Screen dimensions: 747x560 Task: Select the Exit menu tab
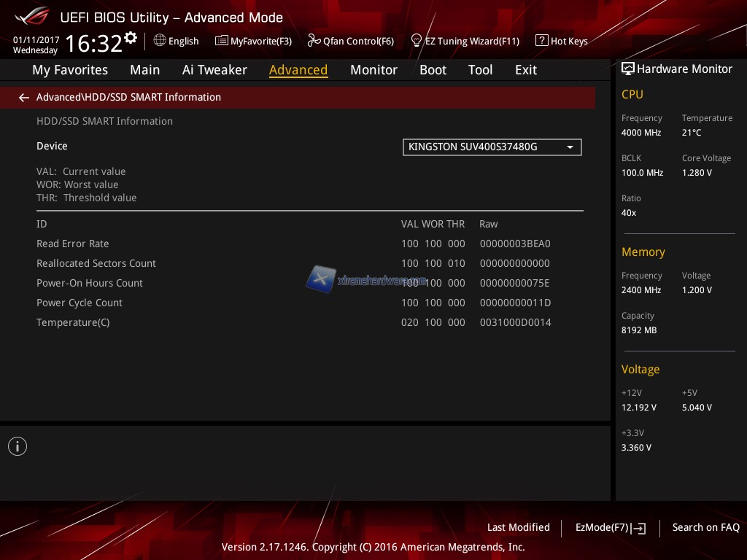point(525,70)
